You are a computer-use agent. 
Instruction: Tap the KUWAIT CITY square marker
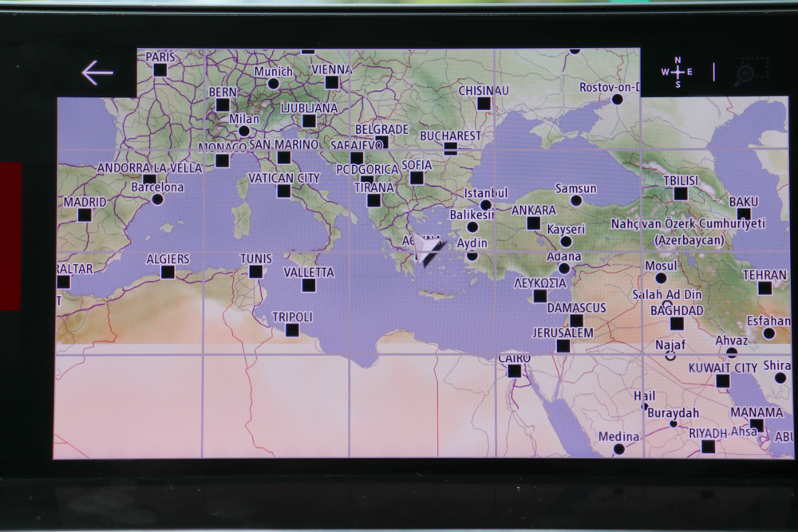click(723, 381)
